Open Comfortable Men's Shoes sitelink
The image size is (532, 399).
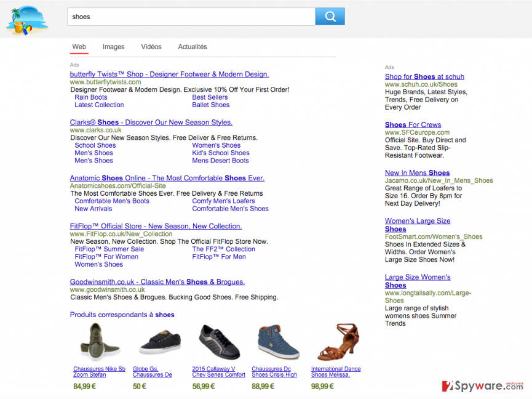pyautogui.click(x=230, y=209)
